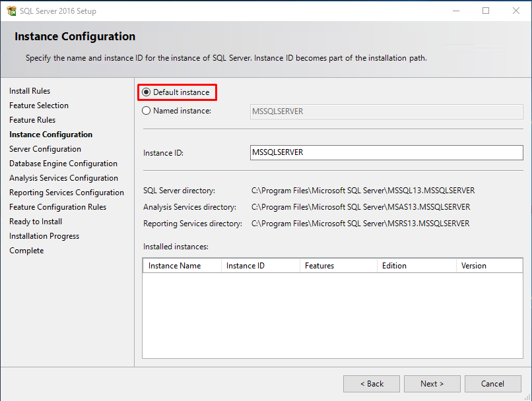Screen dimensions: 532x401
Task: Select the Default instance radio button
Action: pyautogui.click(x=147, y=92)
